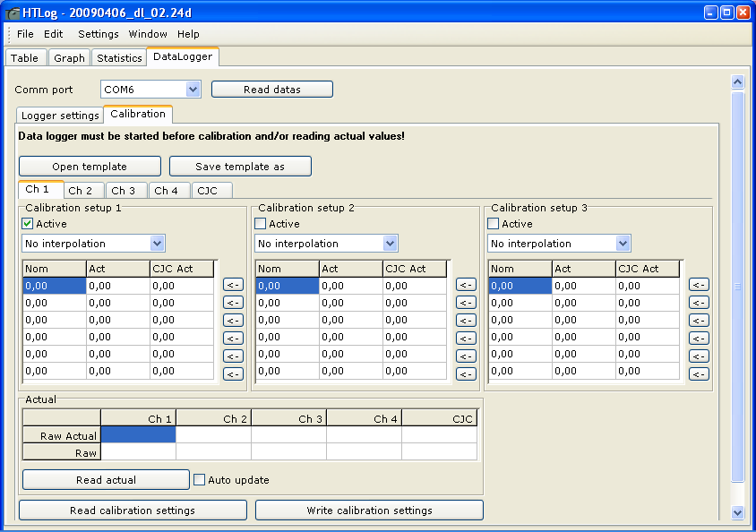Expand interpolation dropdown in Calibration setup 1
Image resolution: width=756 pixels, height=532 pixels.
[x=158, y=244]
